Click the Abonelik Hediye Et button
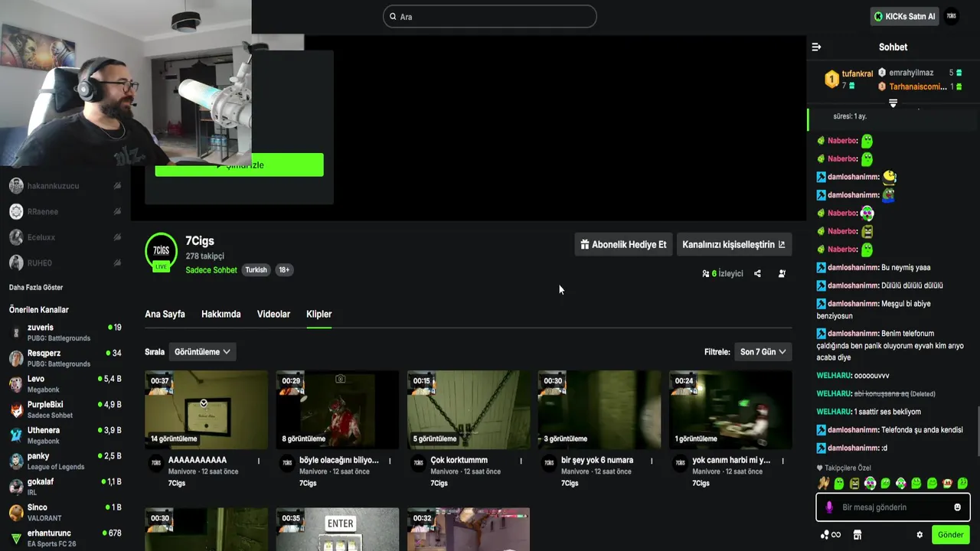The width and height of the screenshot is (980, 551). tap(623, 245)
